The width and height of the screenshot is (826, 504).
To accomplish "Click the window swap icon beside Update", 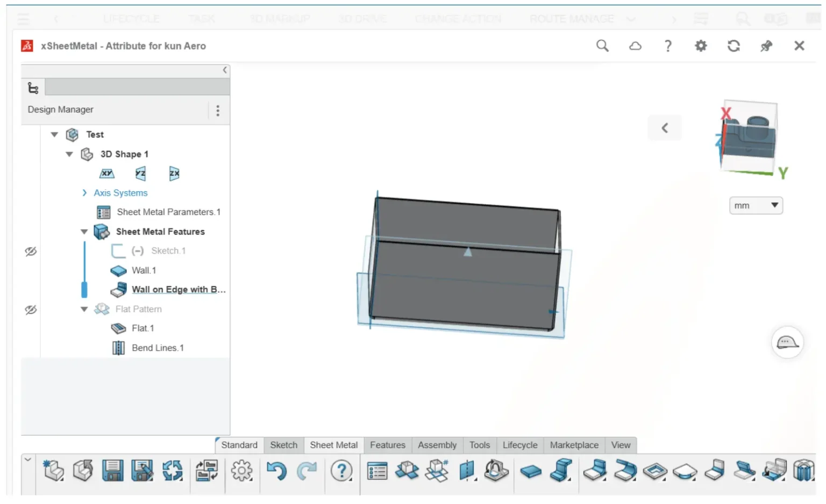I will (206, 471).
